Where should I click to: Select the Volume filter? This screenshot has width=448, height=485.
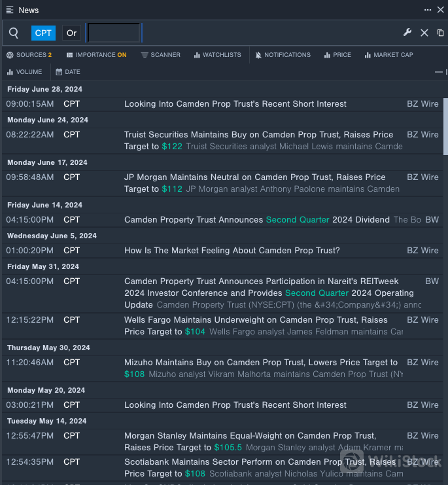[x=24, y=72]
